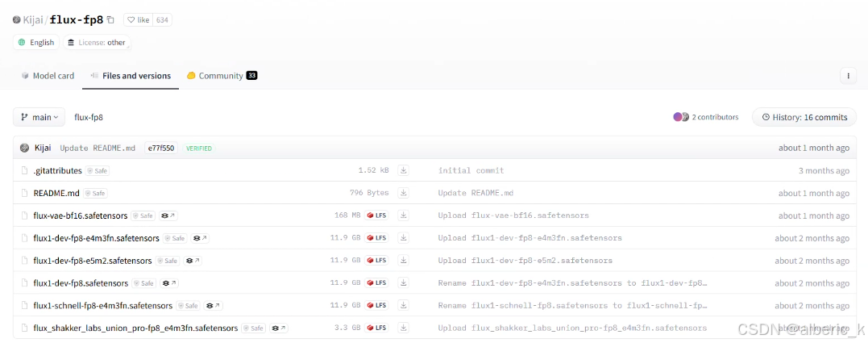Click the Kijai avatar in commit row
Viewport: 868px width, 343px height.
click(24, 148)
